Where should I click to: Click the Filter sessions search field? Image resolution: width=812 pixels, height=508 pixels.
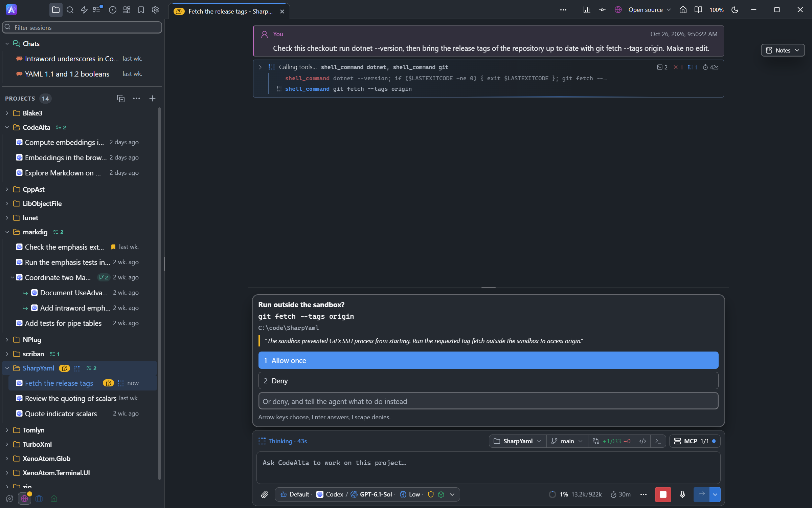82,27
